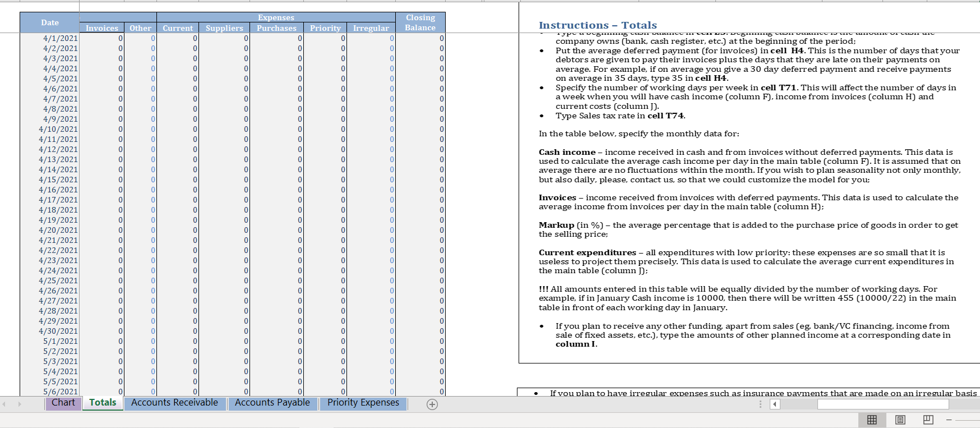Screen dimensions: 980x428
Task: Select the 5/5/2021 date cell
Action: click(x=49, y=381)
